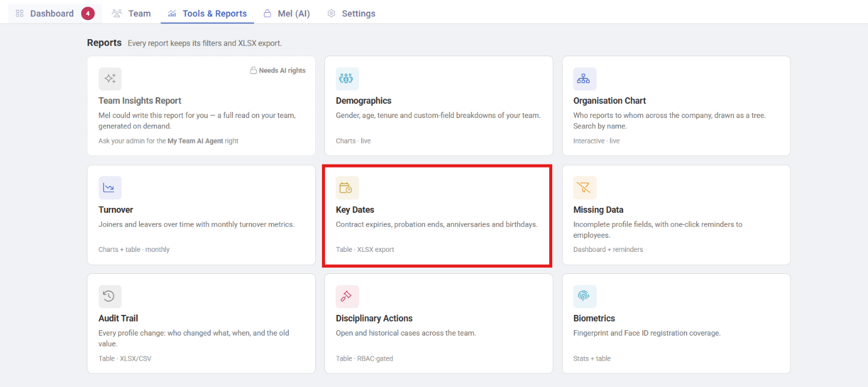Open the Demographics report title

(363, 101)
